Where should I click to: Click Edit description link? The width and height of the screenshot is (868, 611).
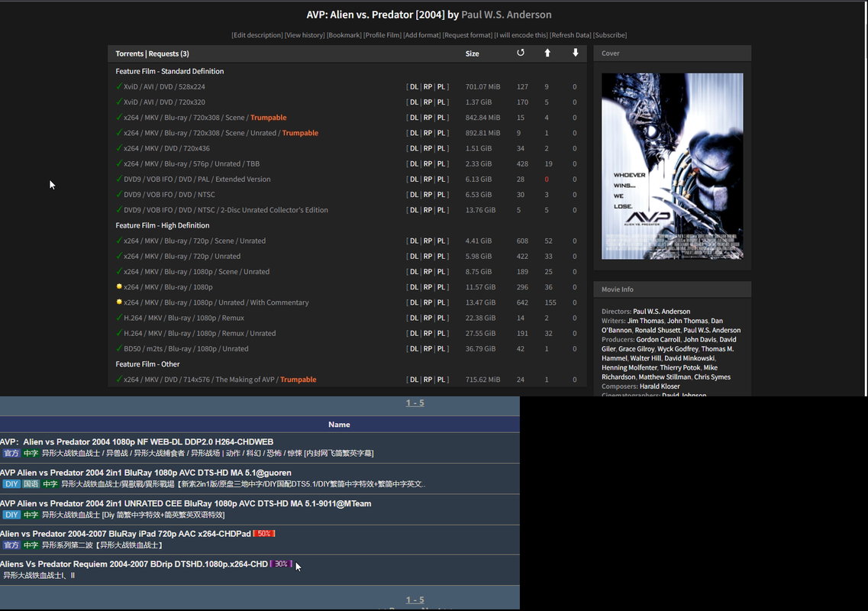click(x=257, y=35)
